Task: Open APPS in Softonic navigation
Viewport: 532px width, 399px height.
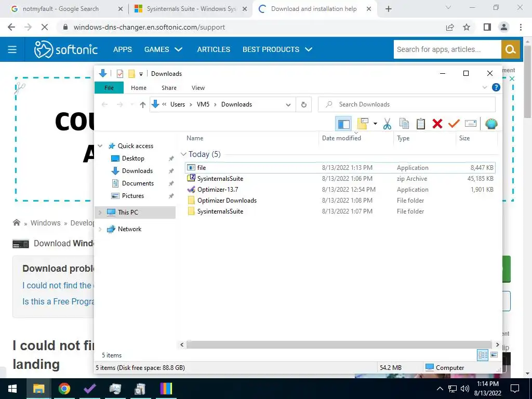Action: point(123,49)
